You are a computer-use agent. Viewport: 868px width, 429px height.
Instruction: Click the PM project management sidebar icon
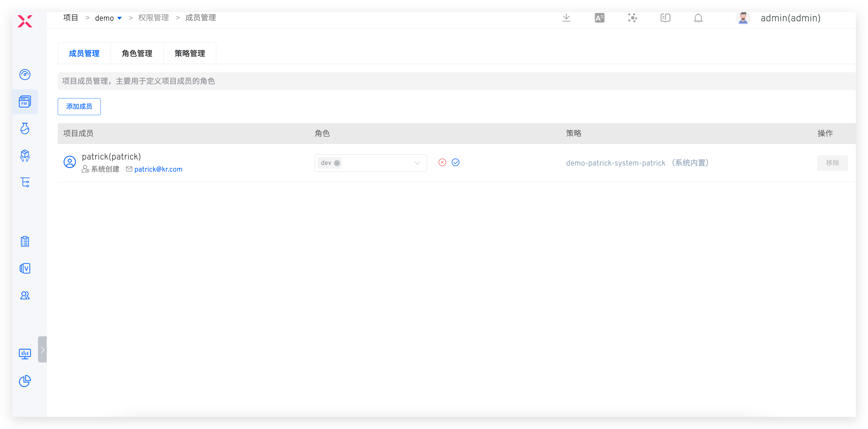pos(25,101)
